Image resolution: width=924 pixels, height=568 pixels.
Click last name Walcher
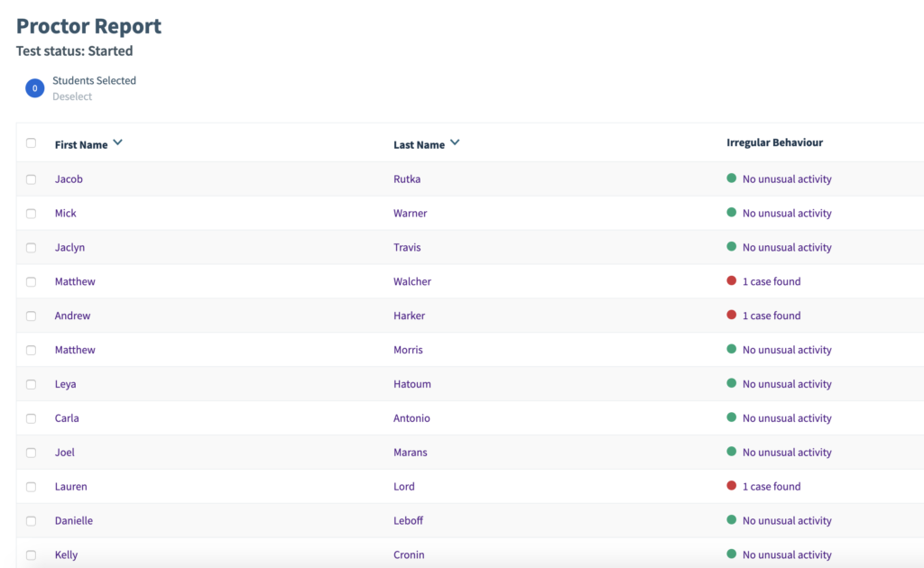412,281
